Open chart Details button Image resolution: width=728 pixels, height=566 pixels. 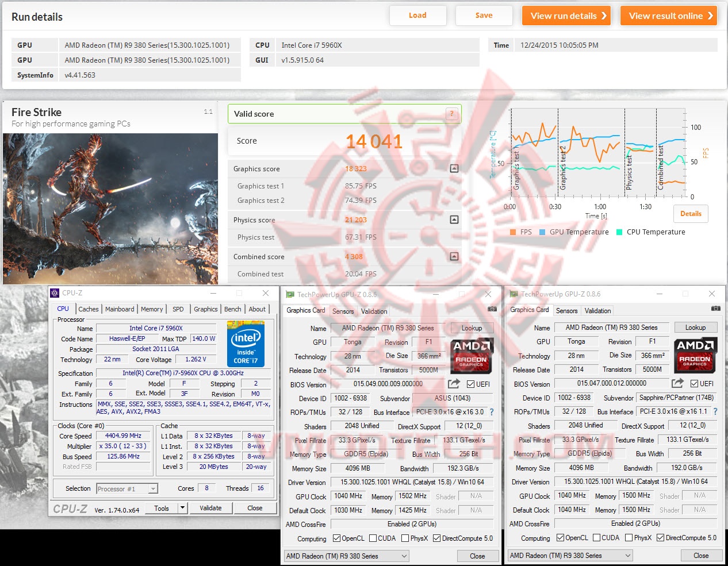click(691, 214)
